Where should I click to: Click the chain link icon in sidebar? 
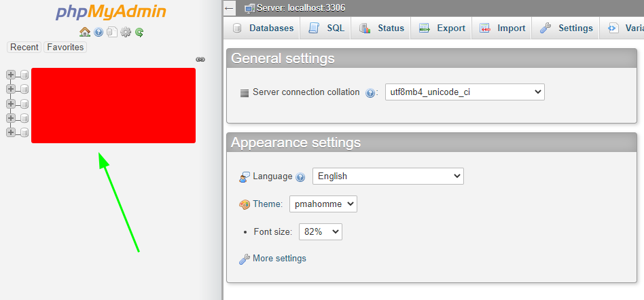pyautogui.click(x=200, y=60)
